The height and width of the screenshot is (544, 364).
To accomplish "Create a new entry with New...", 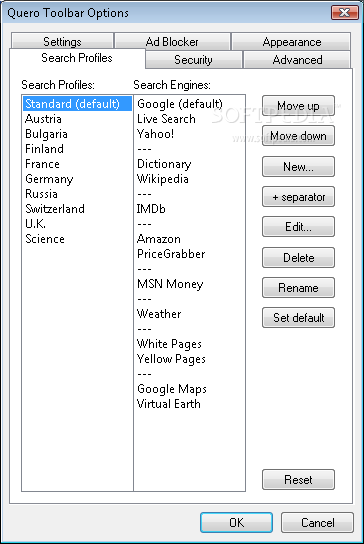I will point(298,166).
